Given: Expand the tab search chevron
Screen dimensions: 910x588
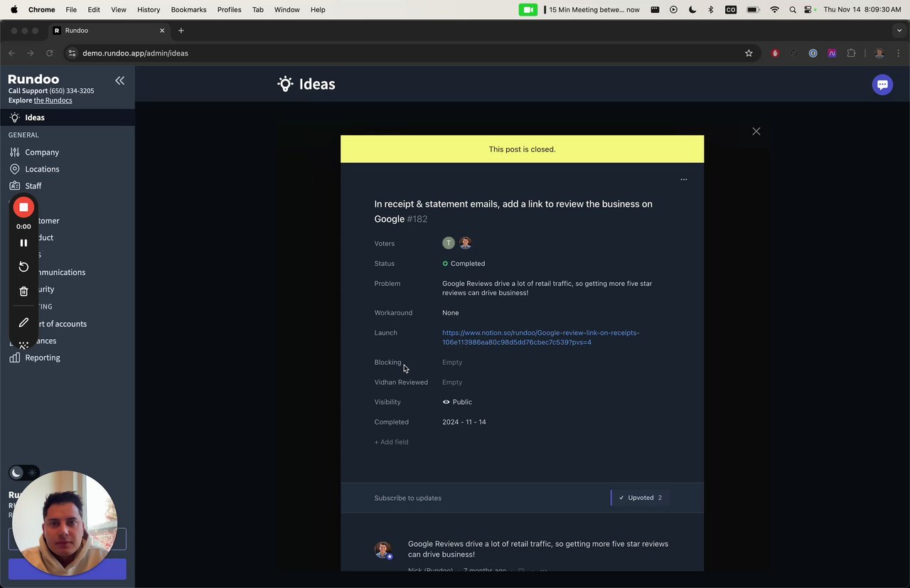Looking at the screenshot, I should (899, 31).
